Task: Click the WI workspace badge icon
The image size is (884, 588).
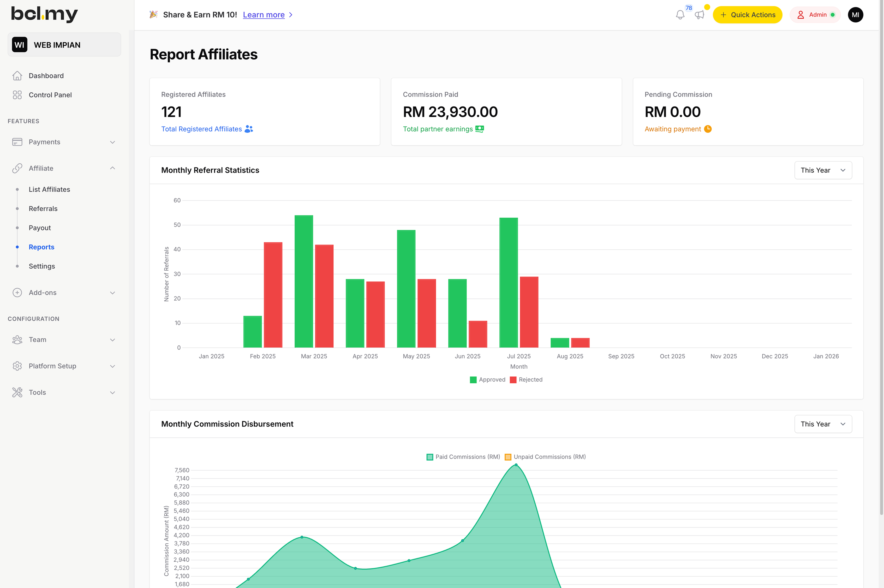Action: pyautogui.click(x=19, y=45)
